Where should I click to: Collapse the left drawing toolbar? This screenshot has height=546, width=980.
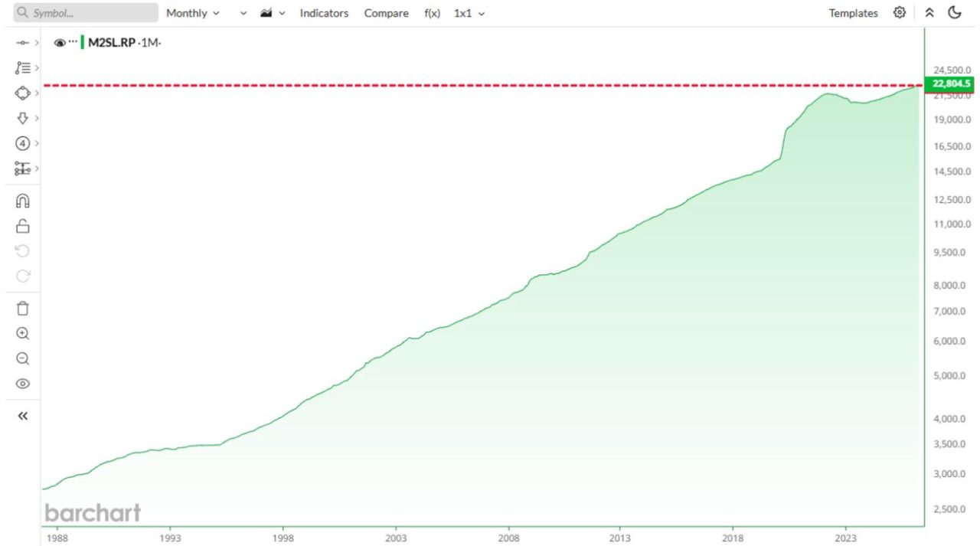22,416
